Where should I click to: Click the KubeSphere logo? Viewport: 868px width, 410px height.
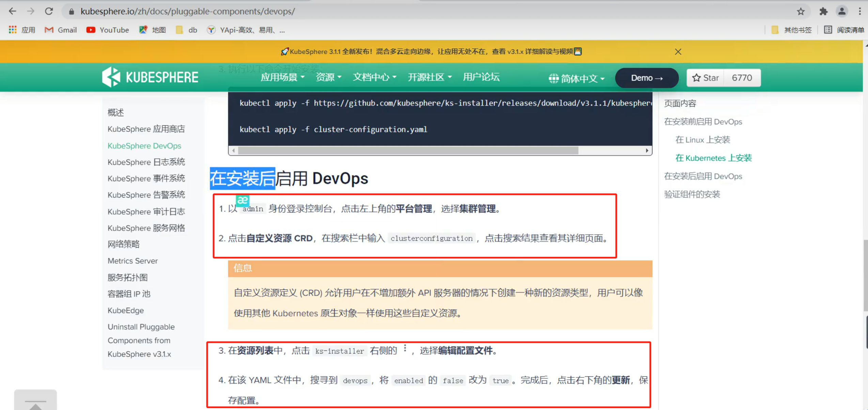click(150, 77)
